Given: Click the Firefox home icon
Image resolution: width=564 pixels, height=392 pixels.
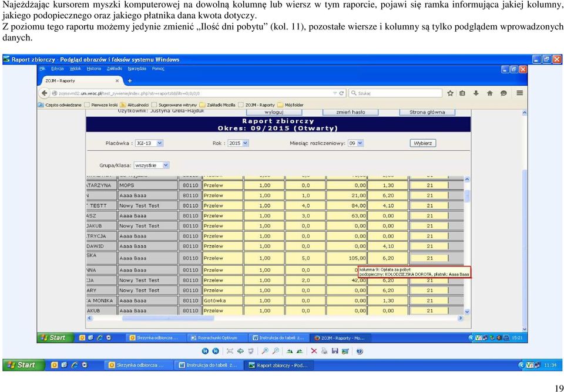Looking at the screenshot, I should [489, 93].
